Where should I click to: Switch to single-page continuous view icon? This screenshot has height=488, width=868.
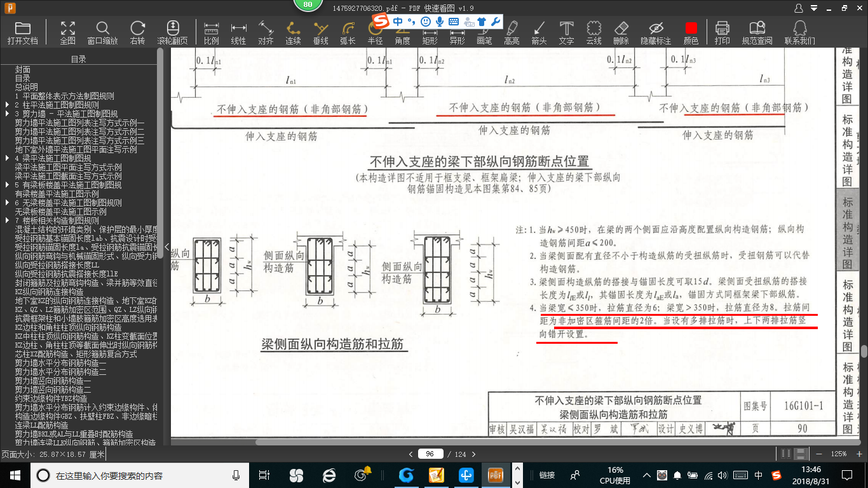click(802, 454)
